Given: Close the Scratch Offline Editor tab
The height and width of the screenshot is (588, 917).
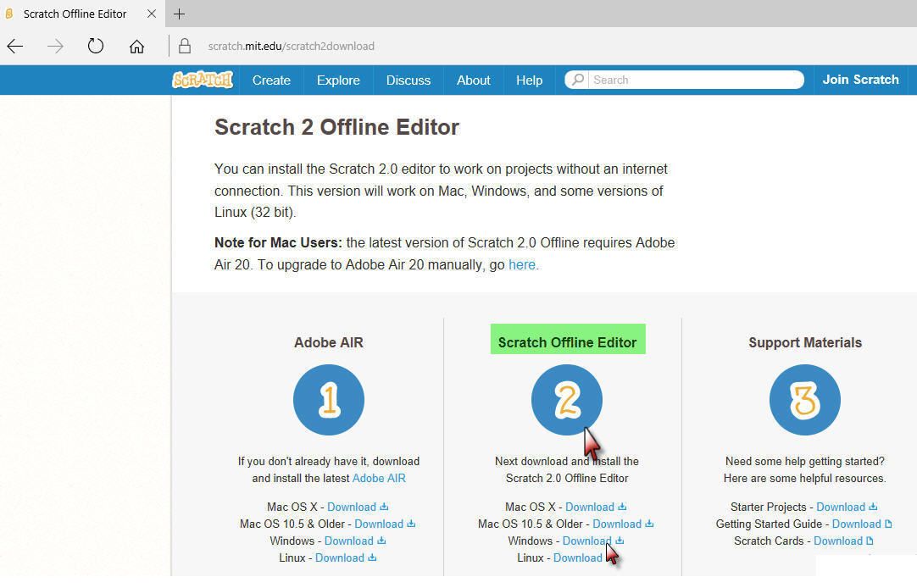Looking at the screenshot, I should point(152,14).
